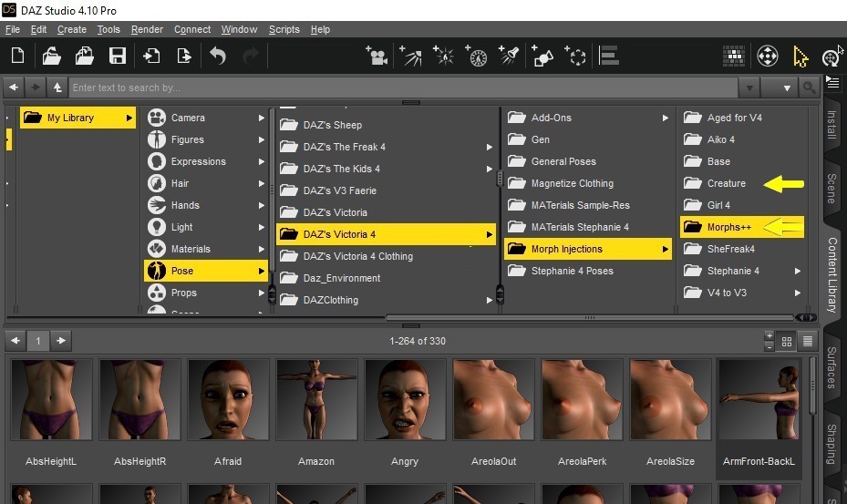Open the Render menu
This screenshot has width=847, height=504.
[147, 29]
